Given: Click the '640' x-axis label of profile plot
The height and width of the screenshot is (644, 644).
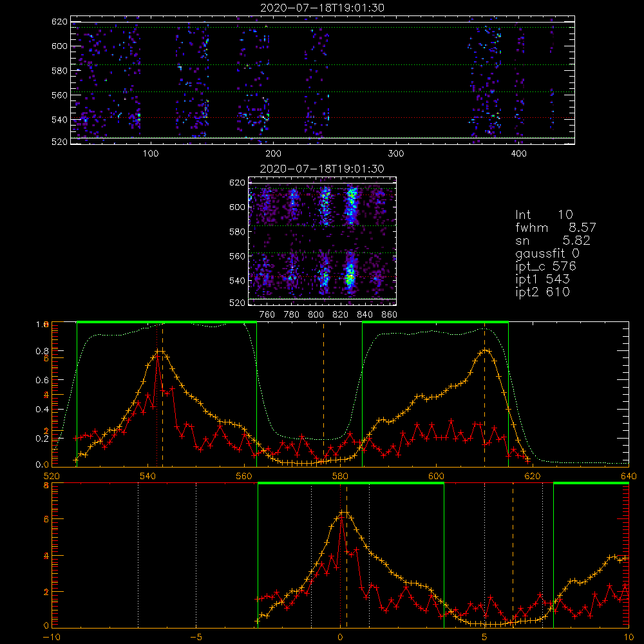Looking at the screenshot, I should (x=629, y=477).
